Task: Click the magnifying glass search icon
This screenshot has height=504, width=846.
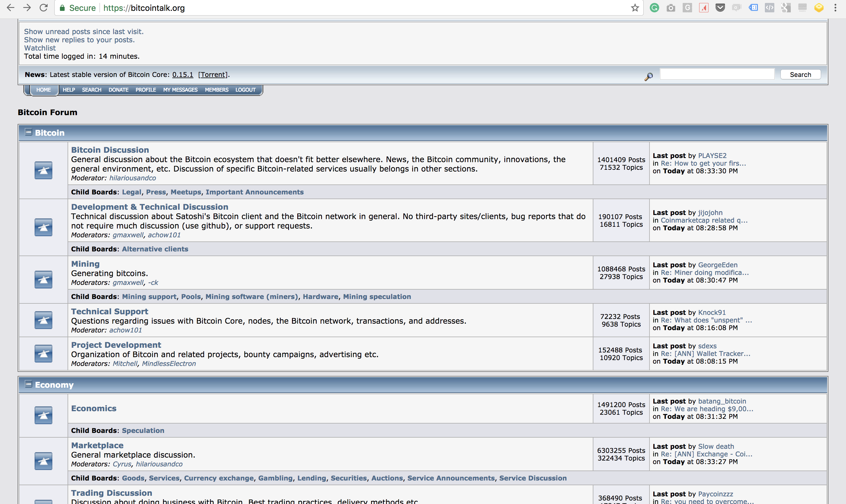Action: [x=648, y=77]
